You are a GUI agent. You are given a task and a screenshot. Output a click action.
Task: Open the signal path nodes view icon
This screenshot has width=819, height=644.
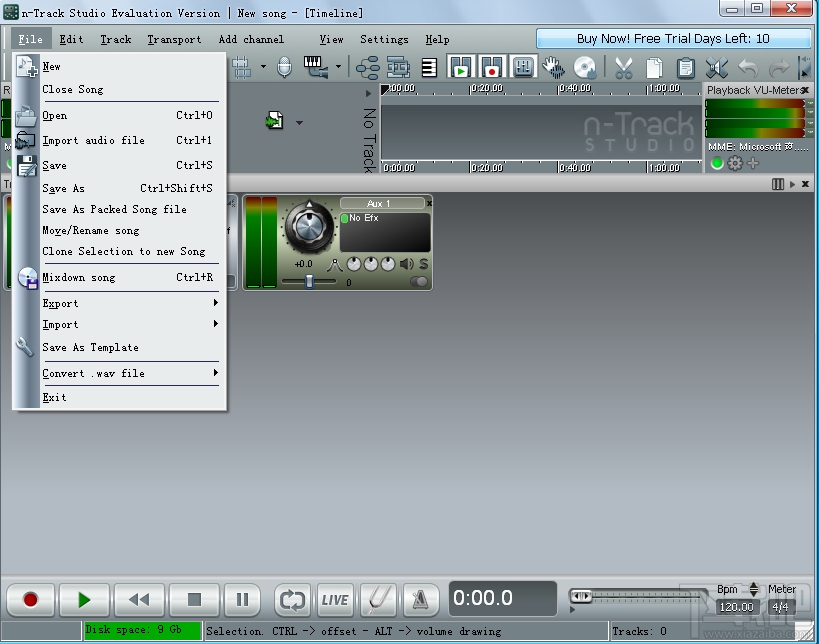367,67
